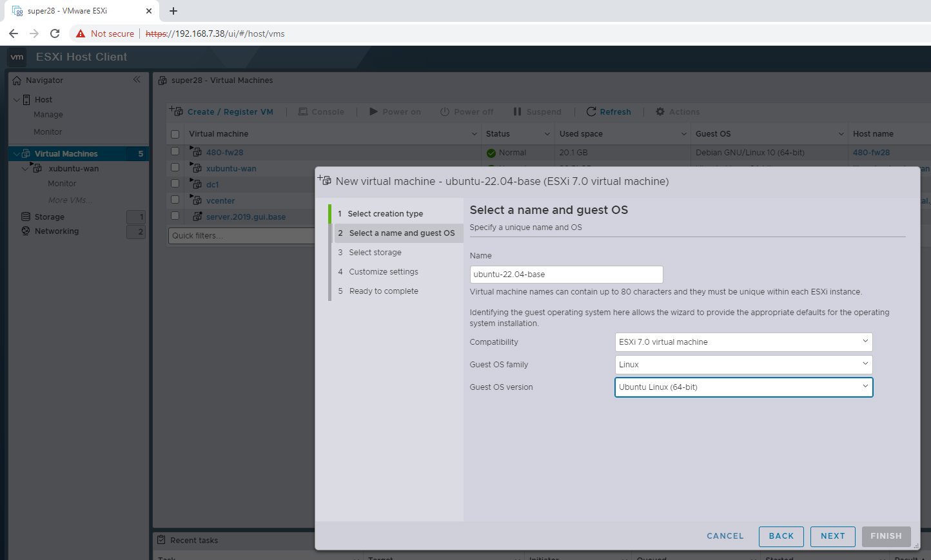The height and width of the screenshot is (560, 931).
Task: Go to step 3 Select storage
Action: (396, 253)
